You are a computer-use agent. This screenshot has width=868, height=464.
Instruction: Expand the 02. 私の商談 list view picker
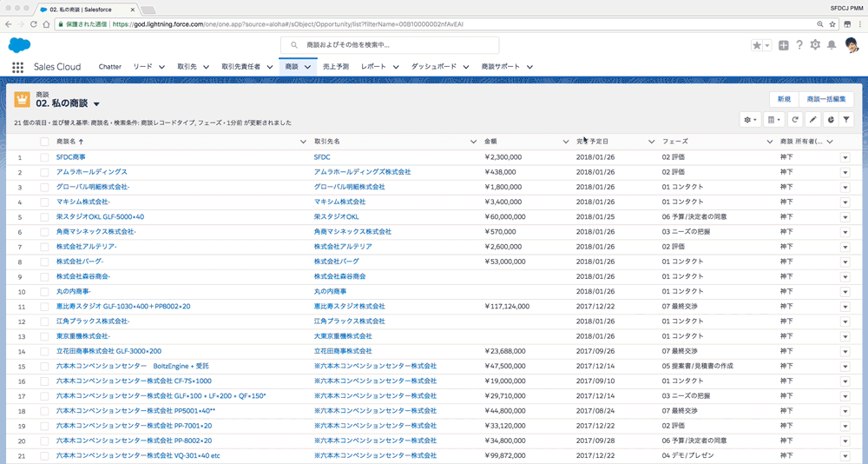[x=96, y=104]
